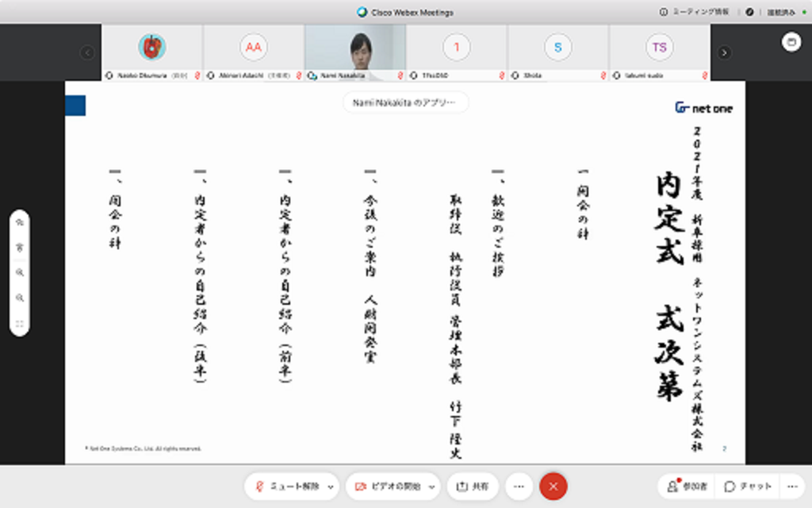Viewport: 812px width, 508px height.
Task: Click muted mic icon on Shota
Action: [603, 75]
